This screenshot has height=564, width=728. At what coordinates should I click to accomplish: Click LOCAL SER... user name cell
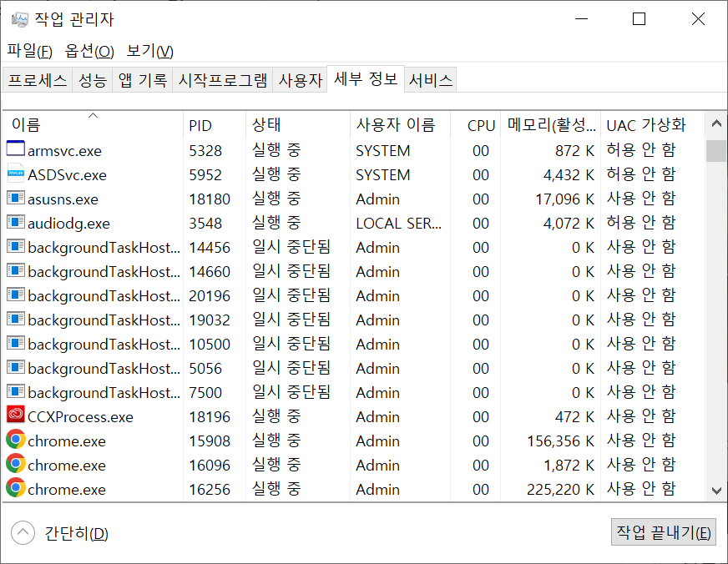[x=399, y=224]
